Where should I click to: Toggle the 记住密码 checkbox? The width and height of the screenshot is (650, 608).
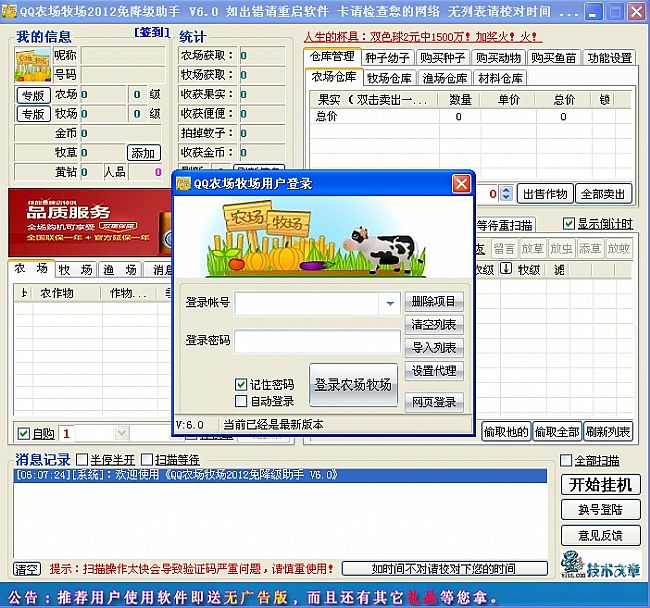click(x=241, y=385)
